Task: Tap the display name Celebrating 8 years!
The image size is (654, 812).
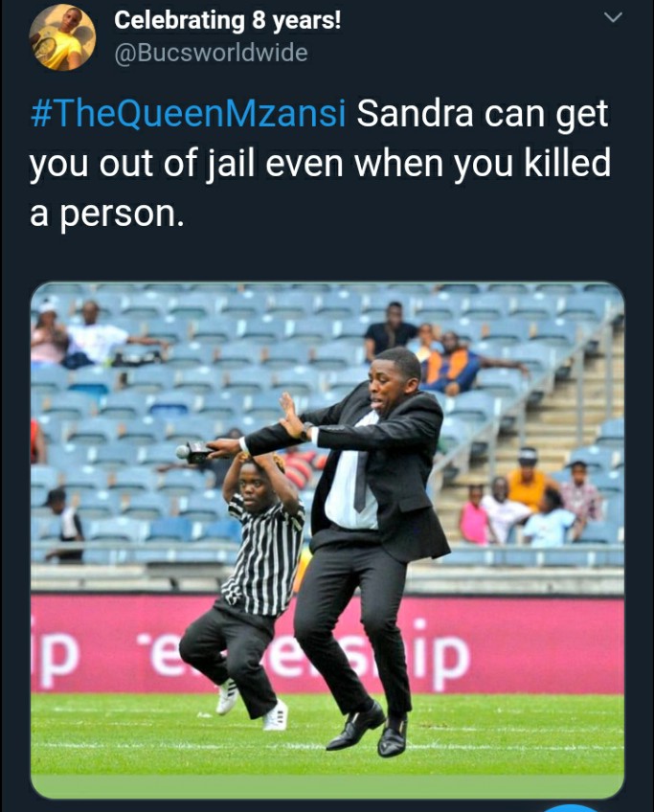Action: (227, 21)
